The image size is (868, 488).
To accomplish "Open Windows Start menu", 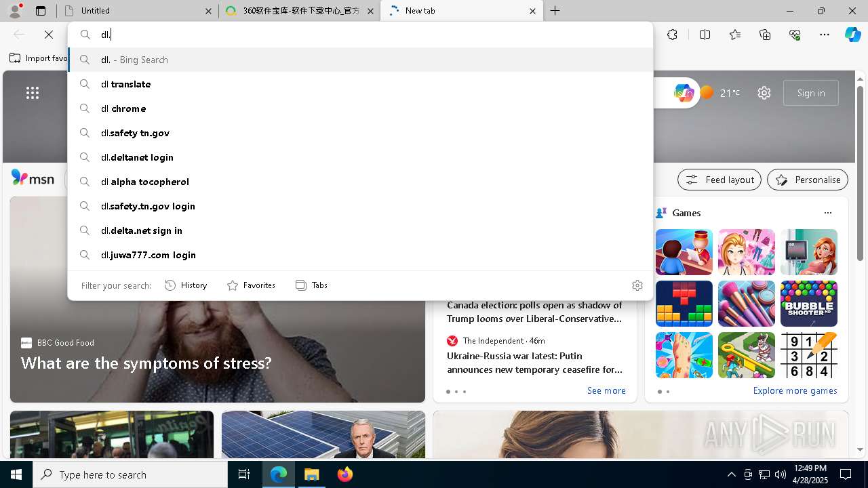I will (x=16, y=474).
